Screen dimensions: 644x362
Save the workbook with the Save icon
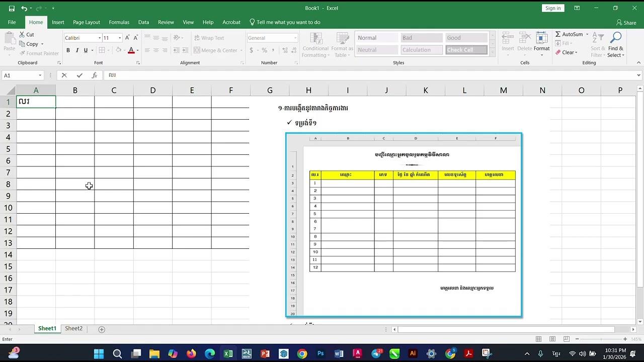[x=12, y=9]
